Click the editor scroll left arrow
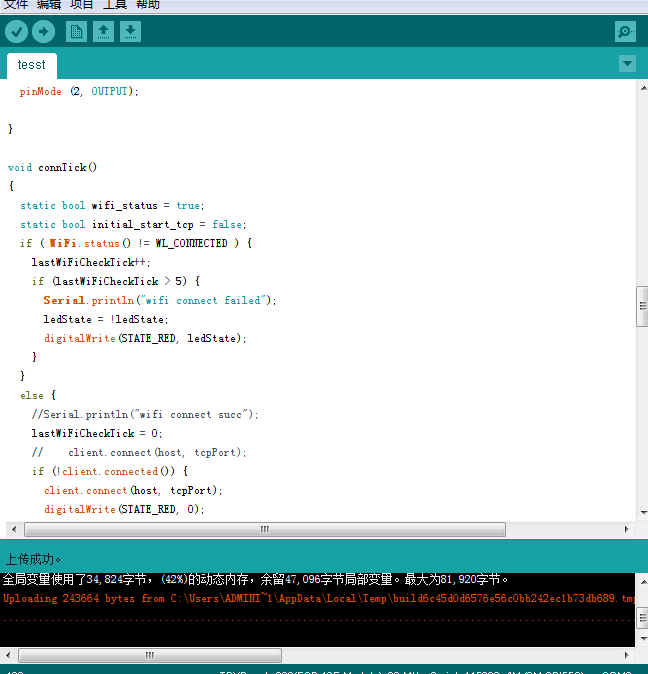The image size is (648, 674). click(x=14, y=529)
